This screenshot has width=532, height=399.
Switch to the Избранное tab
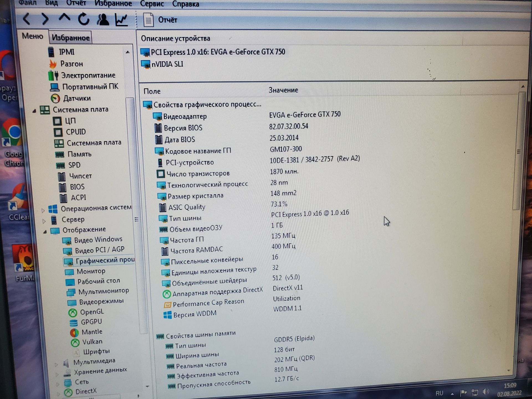pyautogui.click(x=70, y=38)
